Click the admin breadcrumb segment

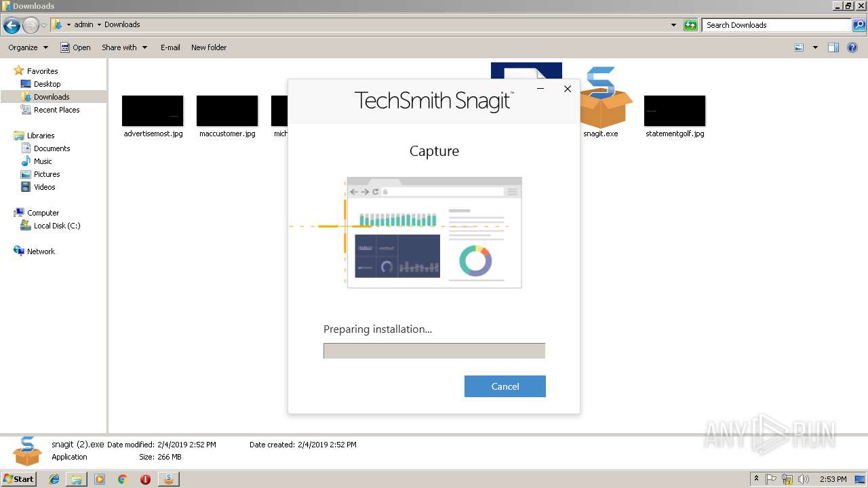(x=83, y=24)
